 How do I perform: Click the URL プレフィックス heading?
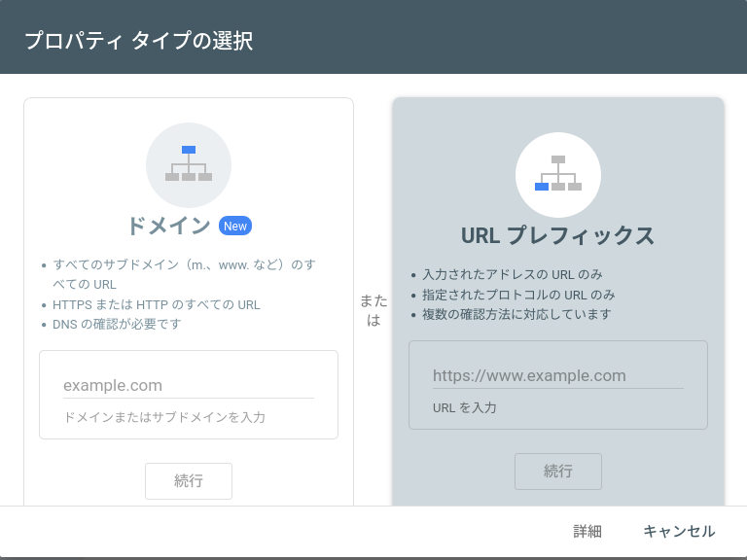coord(557,235)
